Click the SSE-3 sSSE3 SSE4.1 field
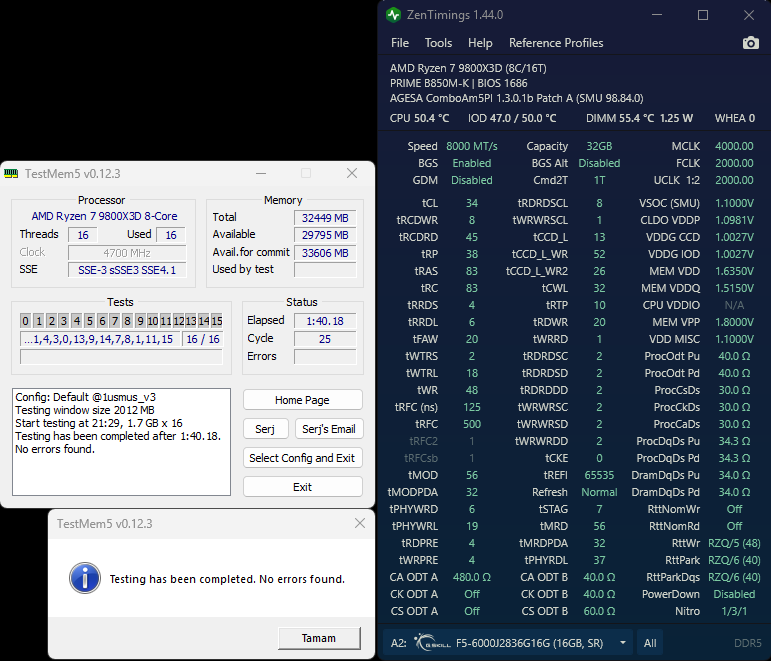Screen dimensions: 771x661 click(127, 270)
